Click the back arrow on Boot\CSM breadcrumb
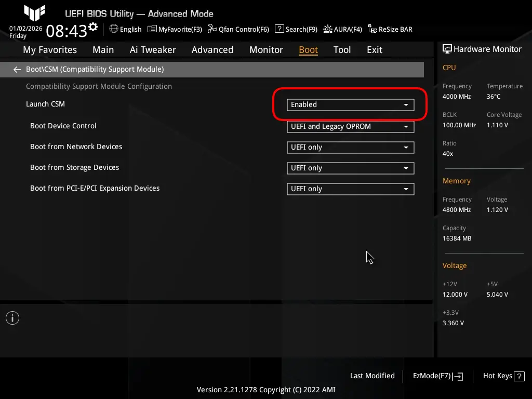This screenshot has width=532, height=399. pos(17,69)
